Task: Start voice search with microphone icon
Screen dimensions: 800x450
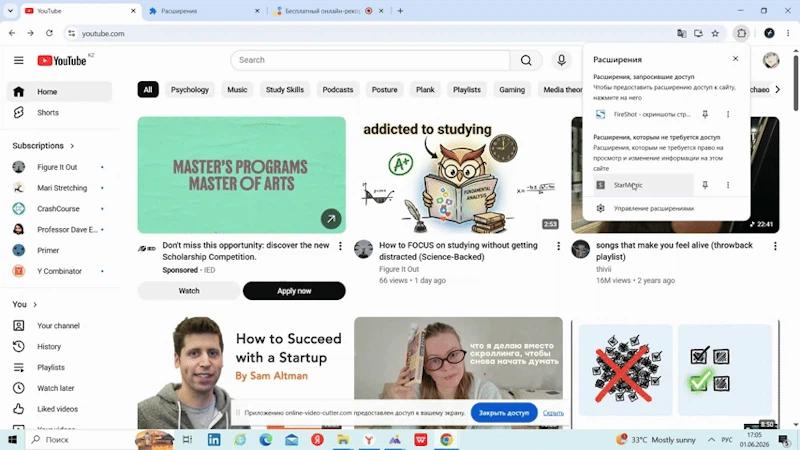Action: [x=561, y=60]
